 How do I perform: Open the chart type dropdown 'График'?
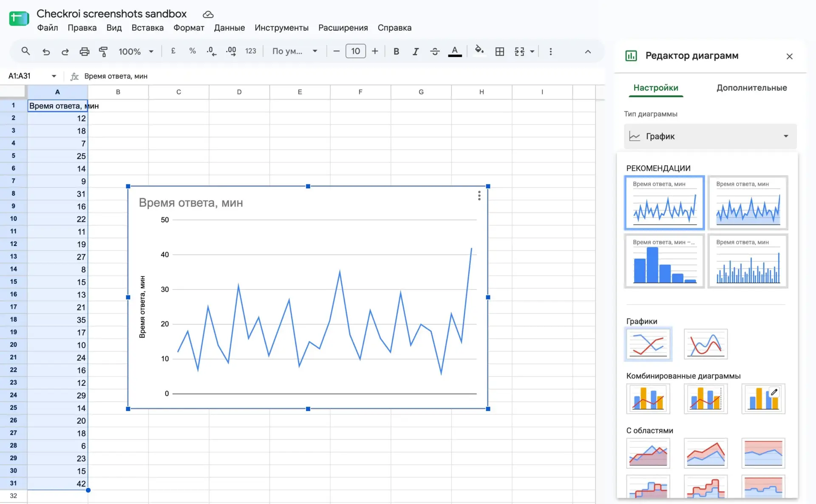[710, 136]
